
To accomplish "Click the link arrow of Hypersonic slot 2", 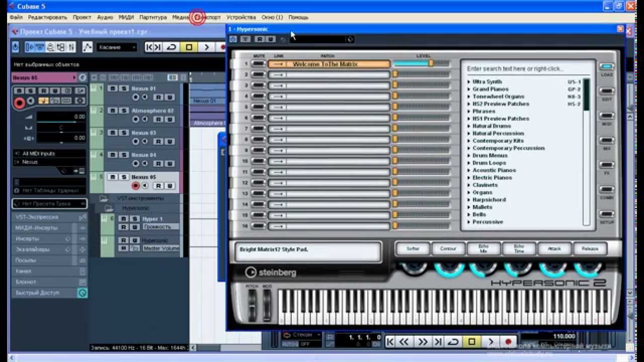I will click(x=277, y=75).
